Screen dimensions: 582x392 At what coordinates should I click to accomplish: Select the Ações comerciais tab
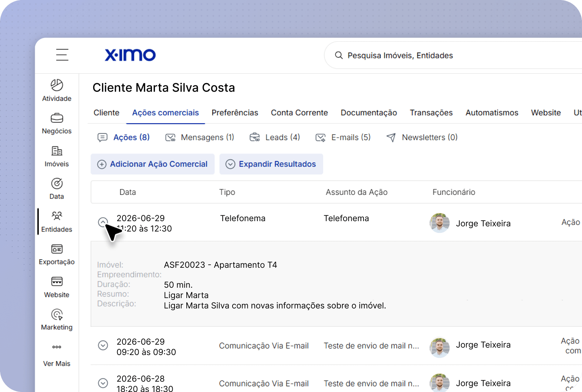click(x=166, y=113)
